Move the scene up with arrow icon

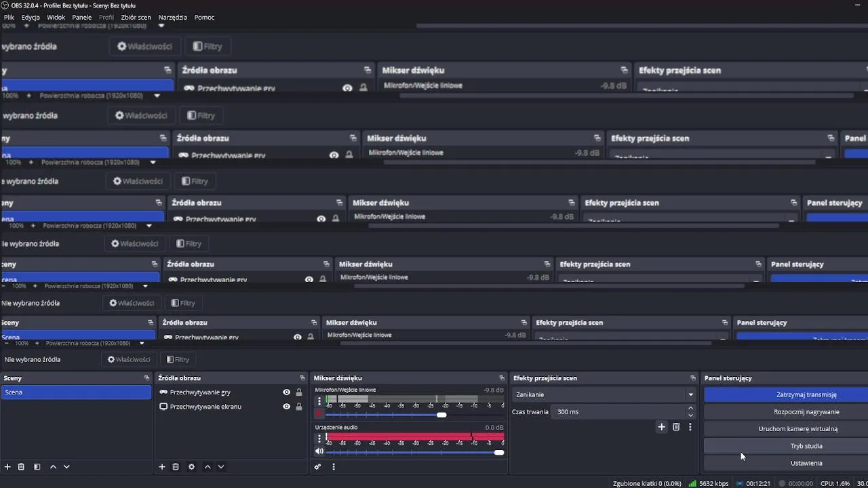point(53,467)
